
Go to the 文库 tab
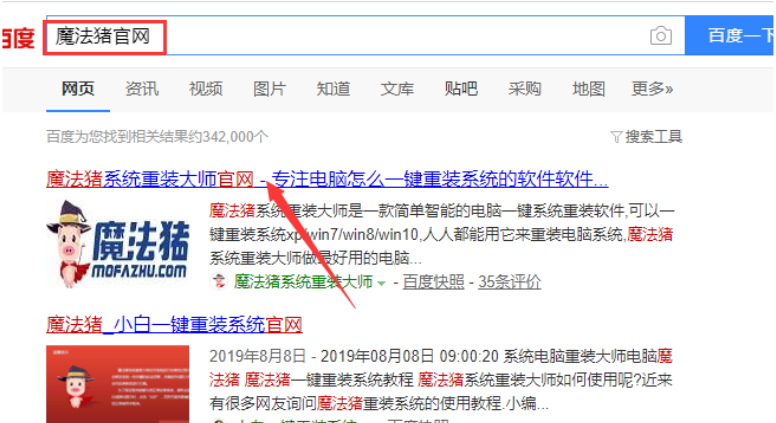(x=397, y=89)
